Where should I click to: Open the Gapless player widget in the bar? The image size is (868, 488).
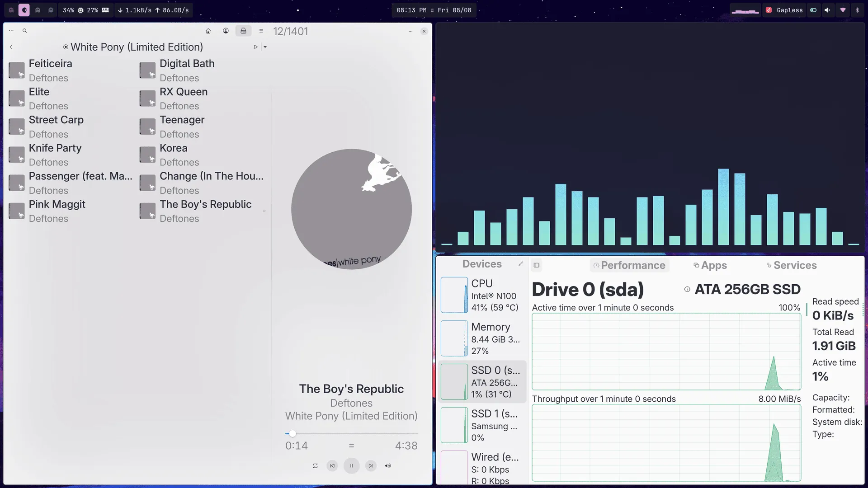pos(784,10)
